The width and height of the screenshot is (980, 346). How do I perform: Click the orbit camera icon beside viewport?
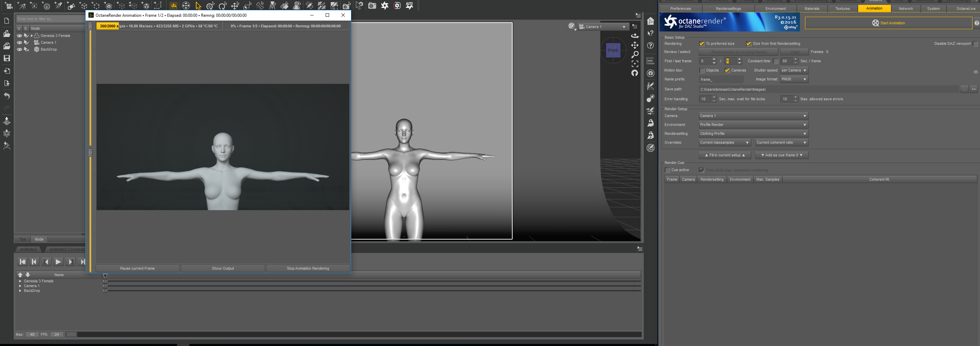pyautogui.click(x=635, y=36)
